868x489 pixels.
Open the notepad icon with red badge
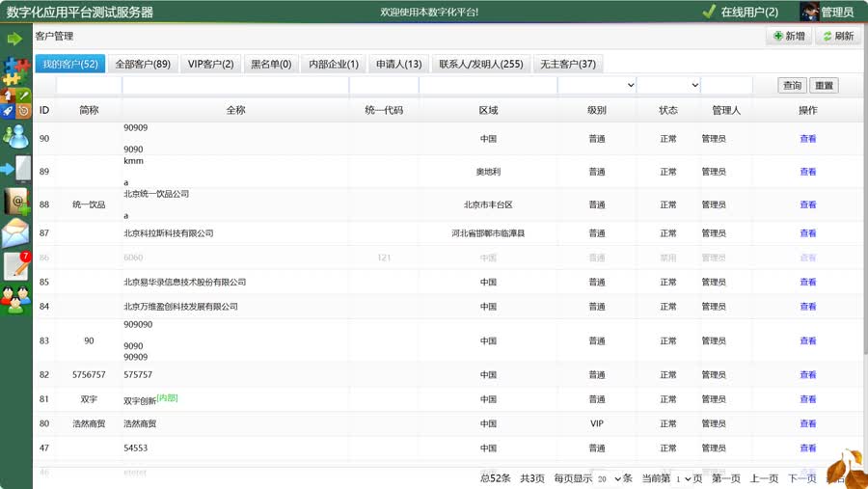point(16,266)
